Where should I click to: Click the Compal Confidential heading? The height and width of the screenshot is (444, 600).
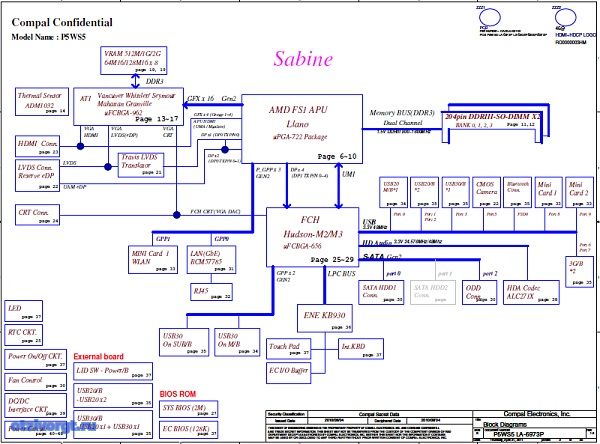click(62, 23)
